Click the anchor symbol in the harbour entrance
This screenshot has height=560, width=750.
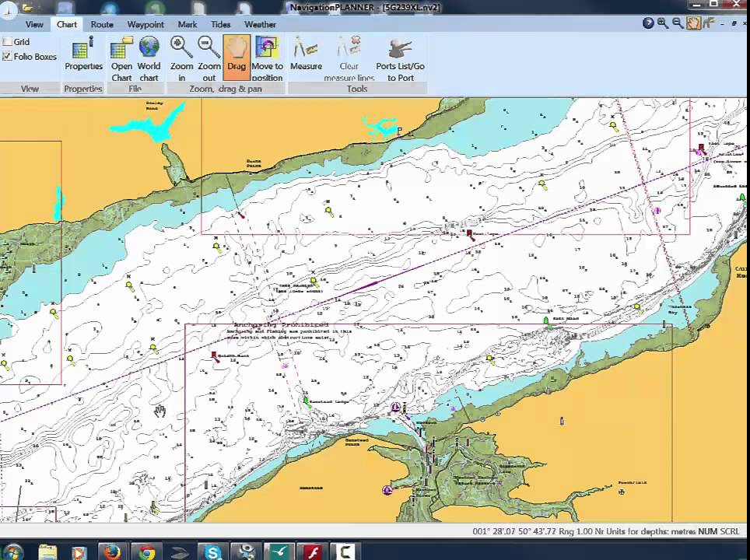pos(395,408)
